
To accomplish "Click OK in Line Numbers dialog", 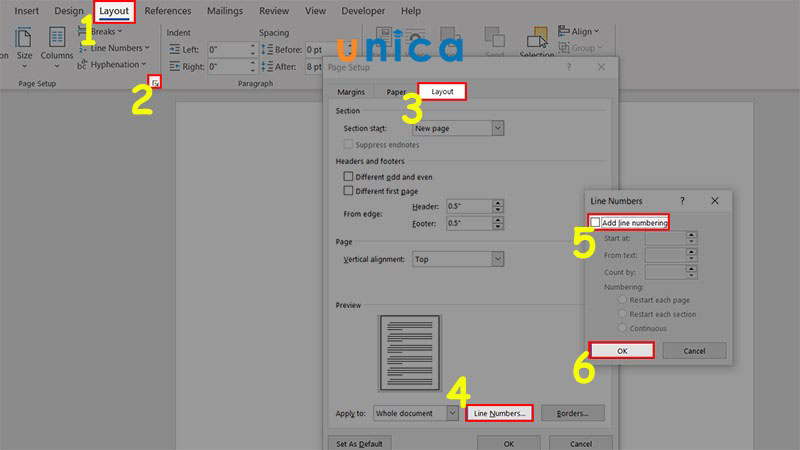I will pos(621,351).
